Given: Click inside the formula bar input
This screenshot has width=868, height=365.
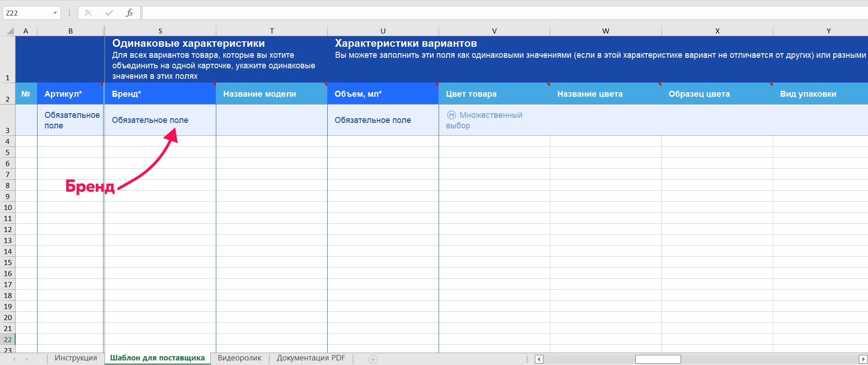Looking at the screenshot, I should point(504,13).
